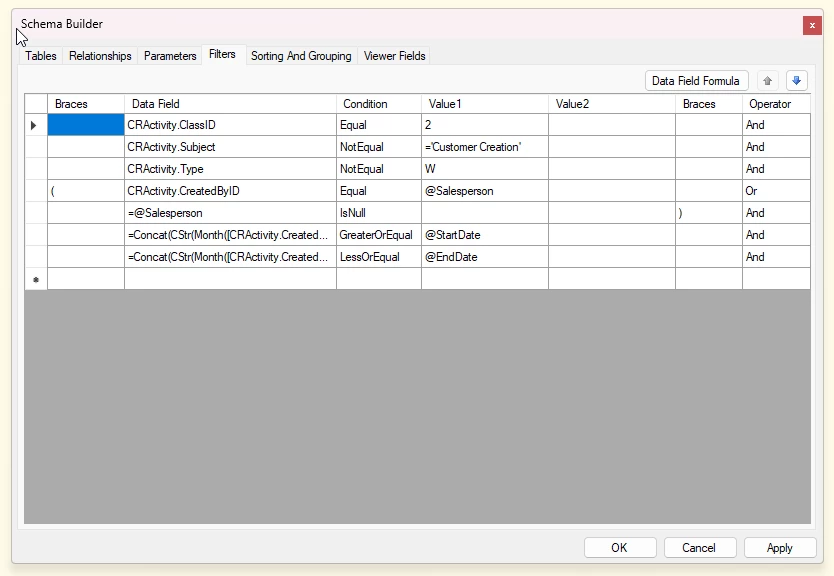Click the new row asterisk marker
Viewport: 834px width, 576px height.
36,279
